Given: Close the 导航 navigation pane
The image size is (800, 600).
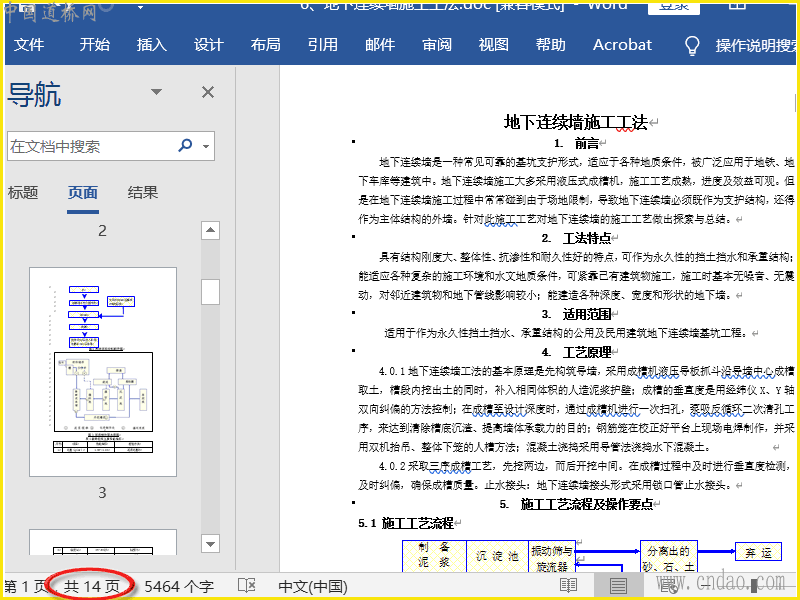Looking at the screenshot, I should (x=208, y=92).
